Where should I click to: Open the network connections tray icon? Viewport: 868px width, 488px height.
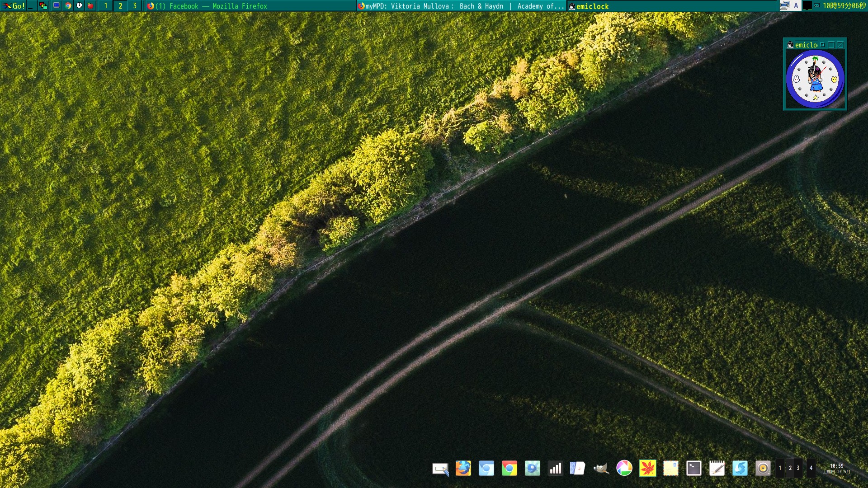coord(785,6)
